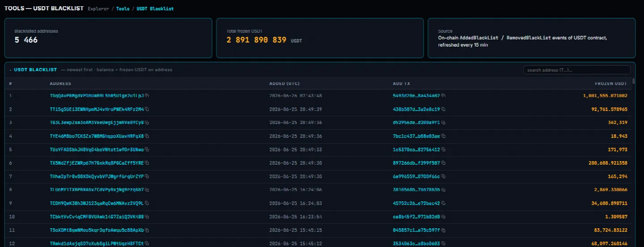Click the table vertical scrollbar
This screenshot has height=247, width=644.
coord(633,82)
